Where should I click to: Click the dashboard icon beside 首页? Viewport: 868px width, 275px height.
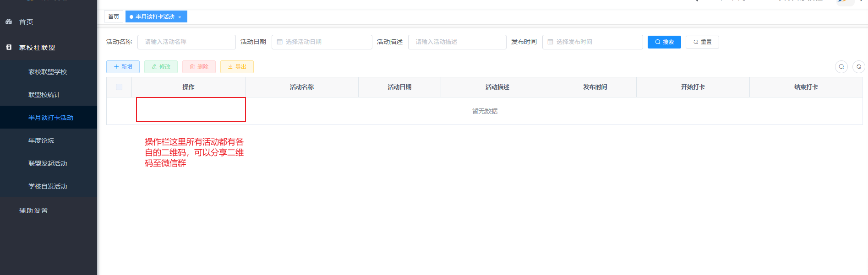[9, 22]
